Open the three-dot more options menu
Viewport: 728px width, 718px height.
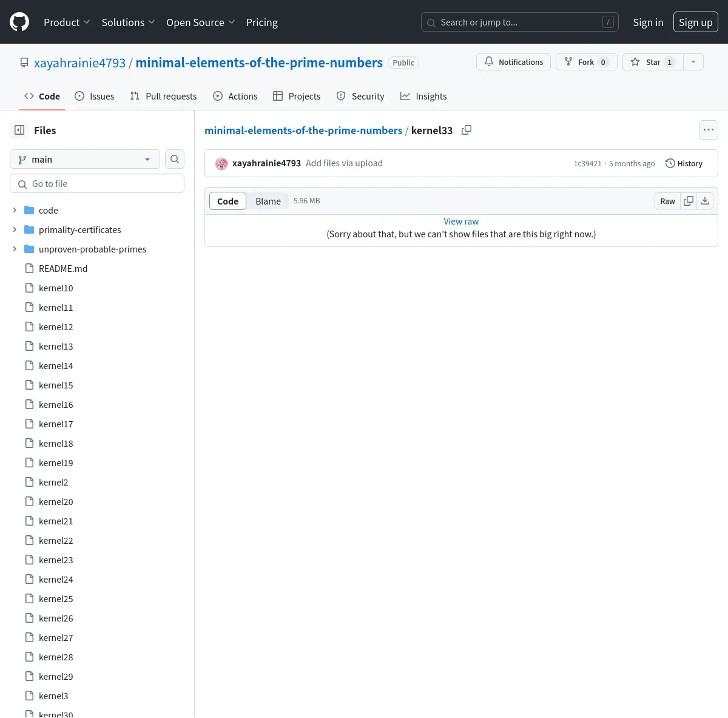point(709,130)
